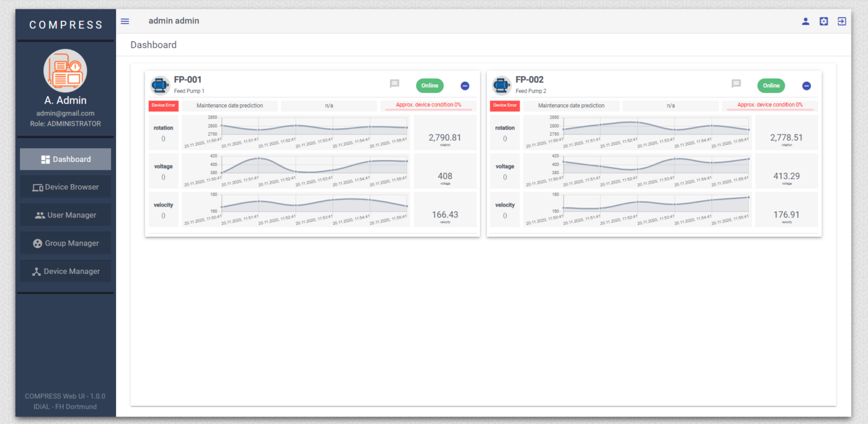868x424 pixels.
Task: Open the user profile icon in top bar
Action: tap(805, 21)
